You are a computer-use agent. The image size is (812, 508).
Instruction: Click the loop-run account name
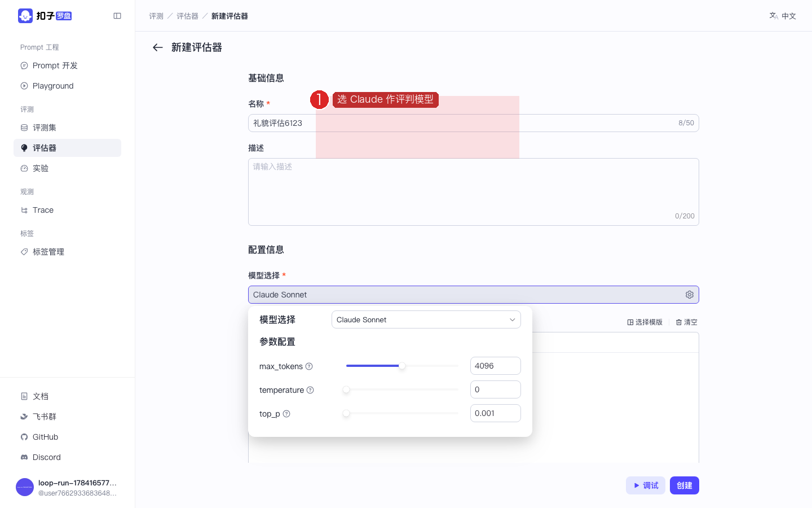pos(77,483)
